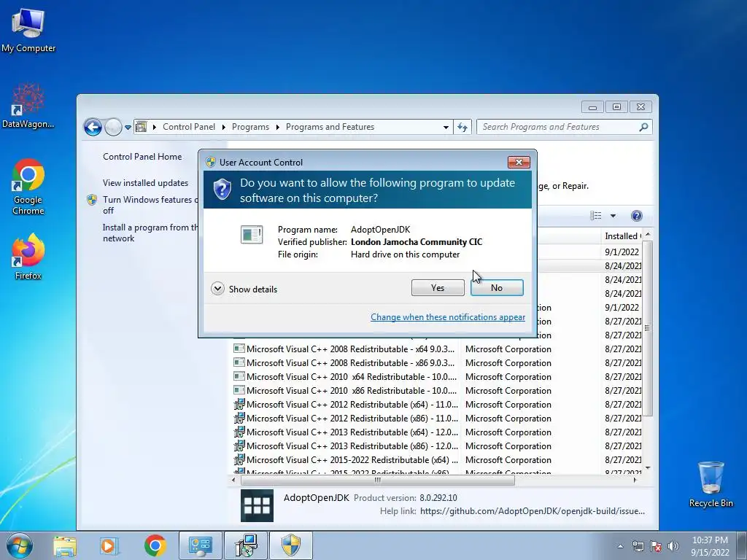Open Windows Explorer from taskbar
This screenshot has width=747, height=560.
tap(65, 546)
